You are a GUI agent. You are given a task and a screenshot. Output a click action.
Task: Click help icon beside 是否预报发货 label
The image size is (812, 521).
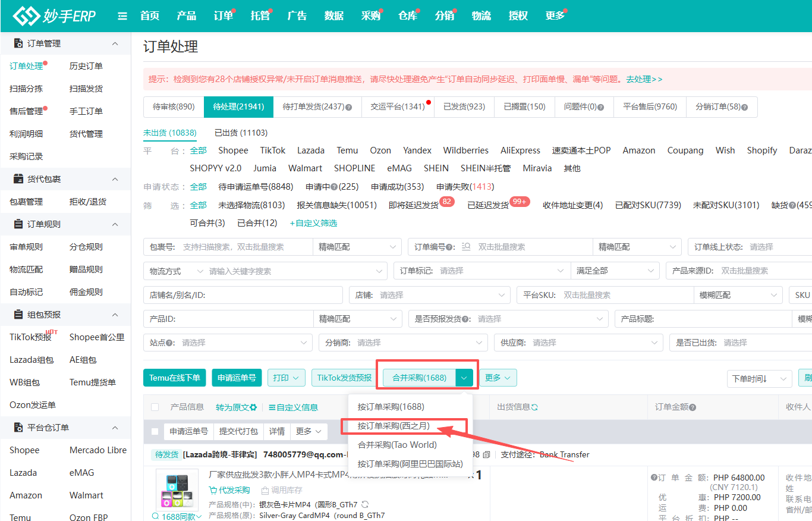[465, 319]
